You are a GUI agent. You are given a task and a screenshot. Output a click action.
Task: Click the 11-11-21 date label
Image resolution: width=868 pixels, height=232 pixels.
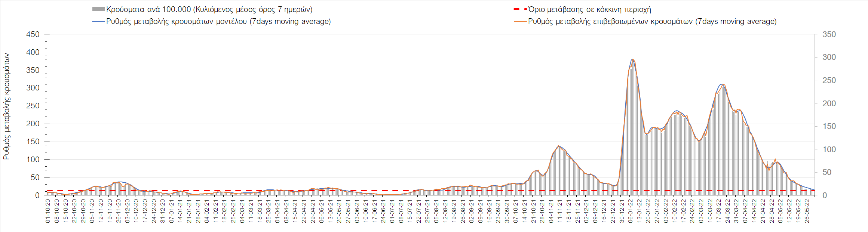pos(560,211)
